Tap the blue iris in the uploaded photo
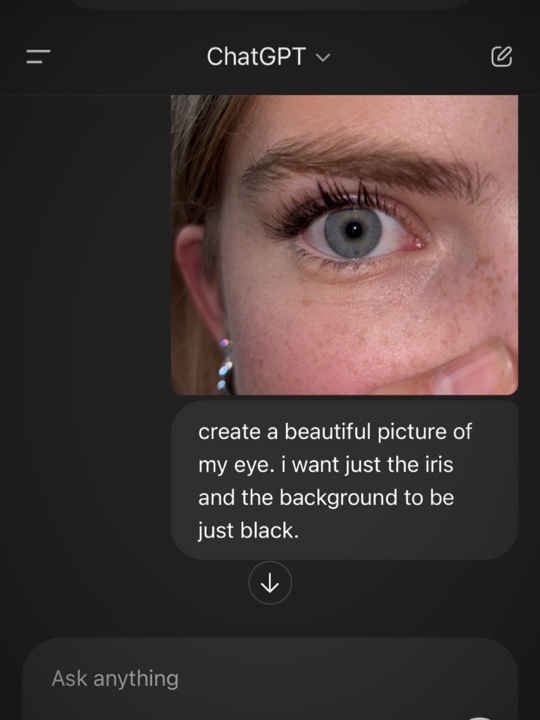This screenshot has width=540, height=720. (353, 233)
